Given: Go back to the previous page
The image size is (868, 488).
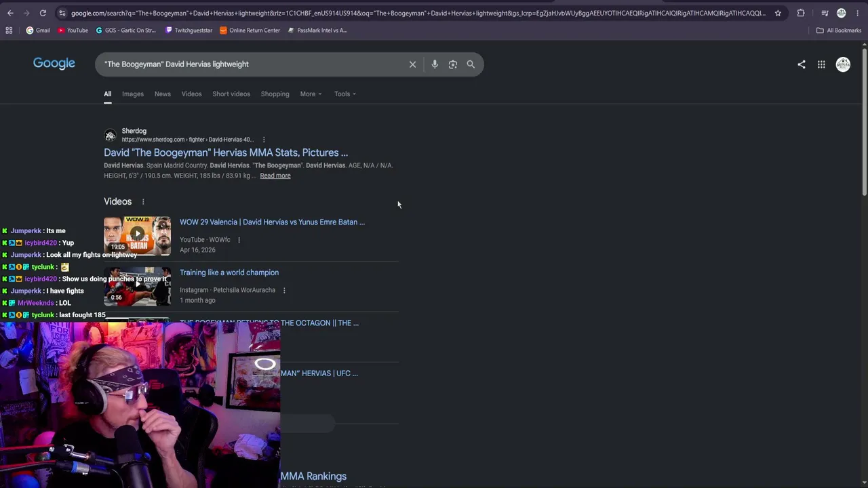Looking at the screenshot, I should (10, 13).
